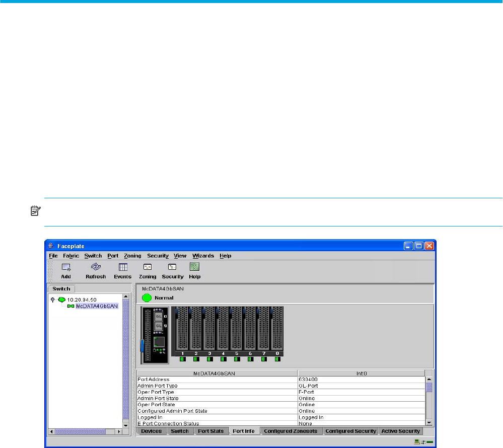503x448 pixels.
Task: Switch to the Port Stats tab
Action: point(211,431)
